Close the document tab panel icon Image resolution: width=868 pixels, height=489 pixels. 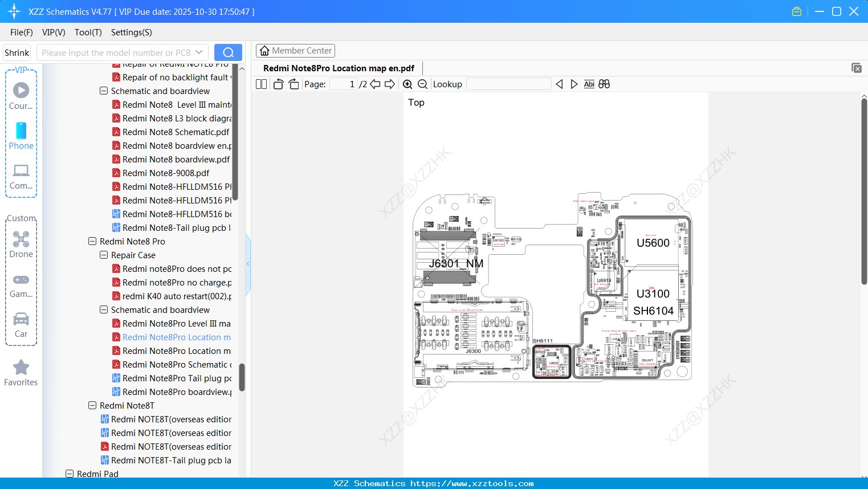pyautogui.click(x=857, y=68)
